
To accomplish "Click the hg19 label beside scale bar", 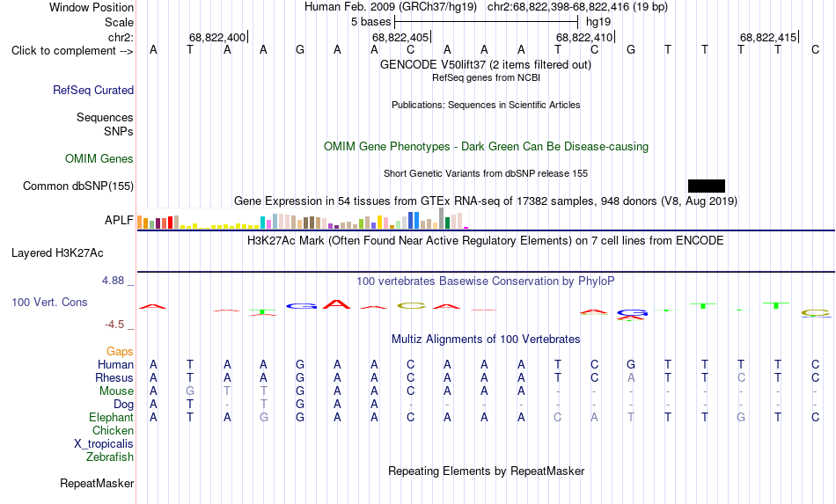I will point(598,22).
